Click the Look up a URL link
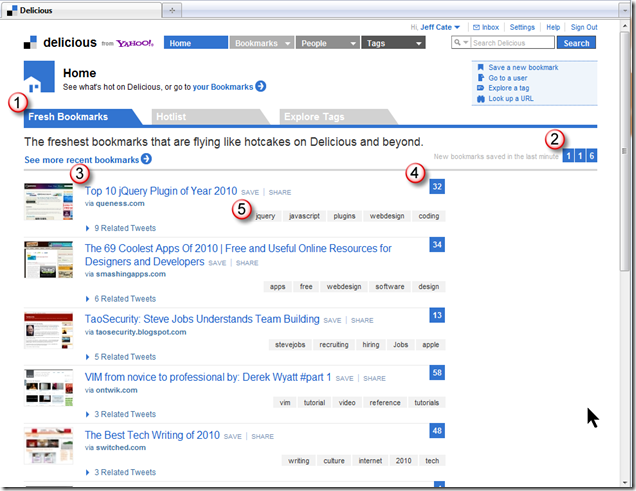636x491 pixels. (511, 99)
